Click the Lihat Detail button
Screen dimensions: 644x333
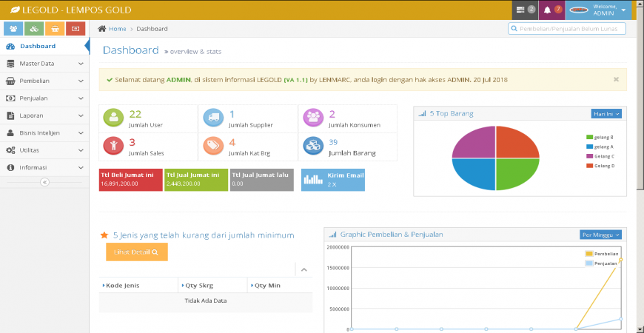coord(136,252)
